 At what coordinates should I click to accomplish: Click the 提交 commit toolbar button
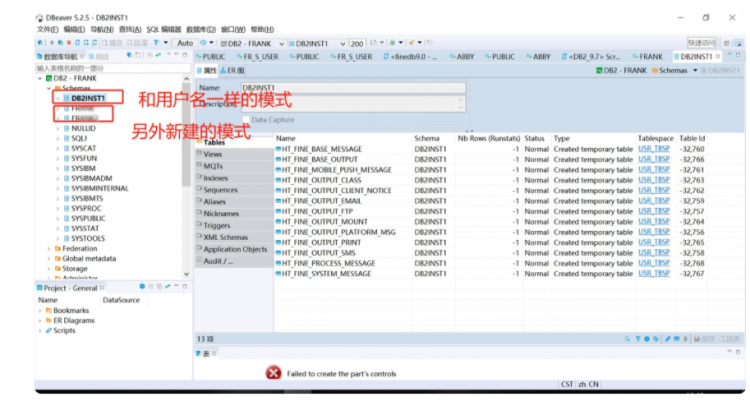point(112,43)
